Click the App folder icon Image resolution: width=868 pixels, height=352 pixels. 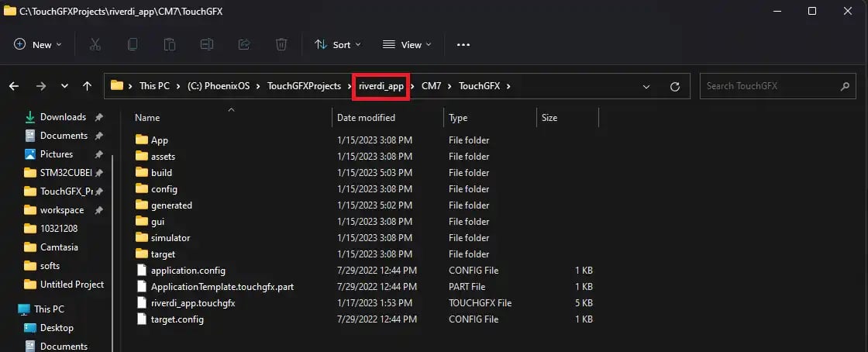(x=142, y=140)
